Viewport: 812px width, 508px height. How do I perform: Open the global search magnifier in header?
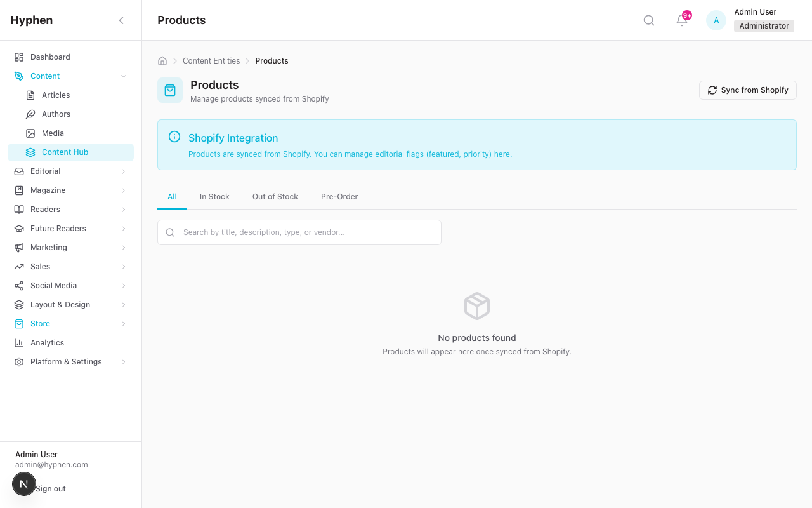point(648,20)
